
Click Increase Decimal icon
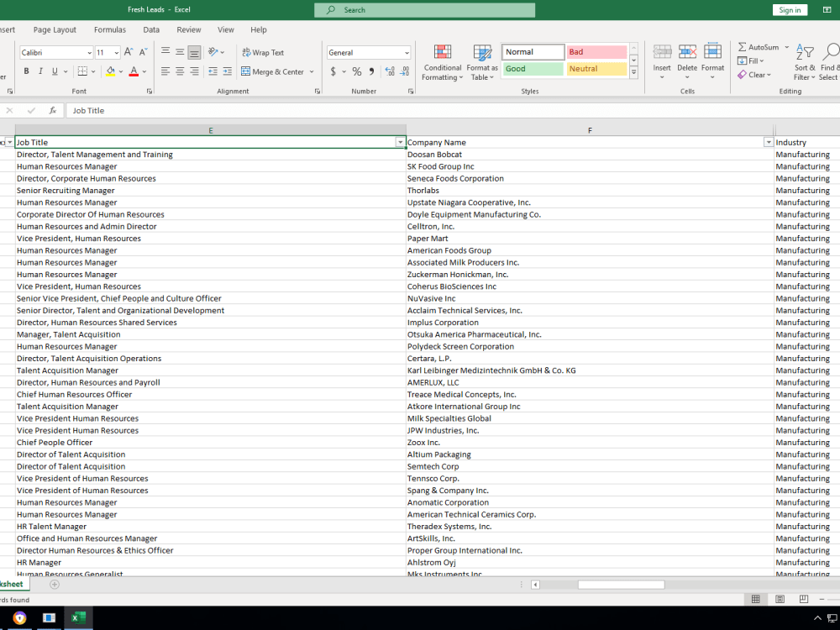tap(390, 71)
